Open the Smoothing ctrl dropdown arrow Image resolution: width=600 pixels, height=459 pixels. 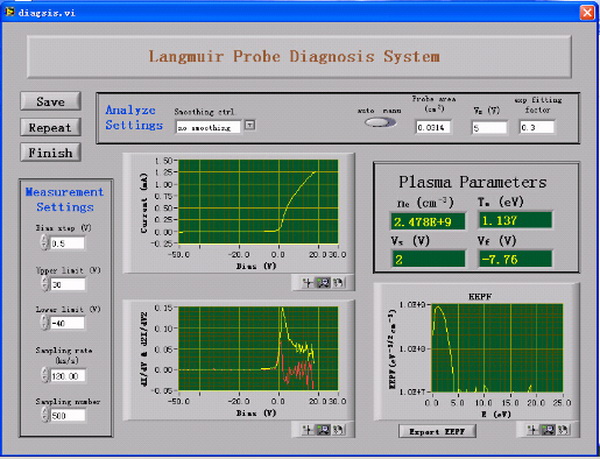250,127
